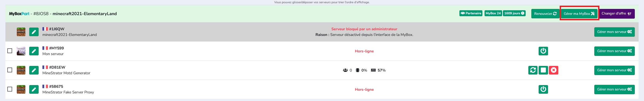Click edit pencil for #5B675 server
Image resolution: width=644 pixels, height=101 pixels.
coord(34,89)
